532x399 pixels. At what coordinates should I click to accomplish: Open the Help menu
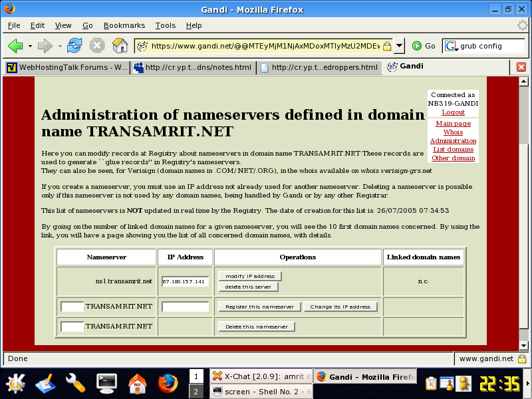(194, 25)
